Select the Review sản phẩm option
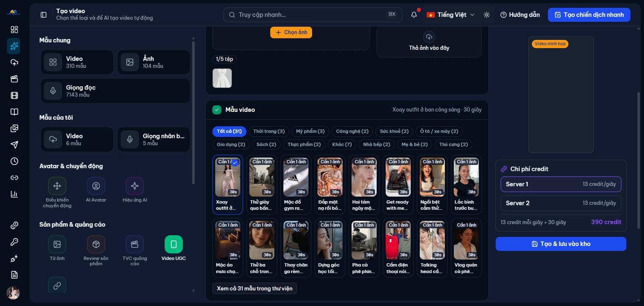The width and height of the screenshot is (644, 306). click(96, 250)
